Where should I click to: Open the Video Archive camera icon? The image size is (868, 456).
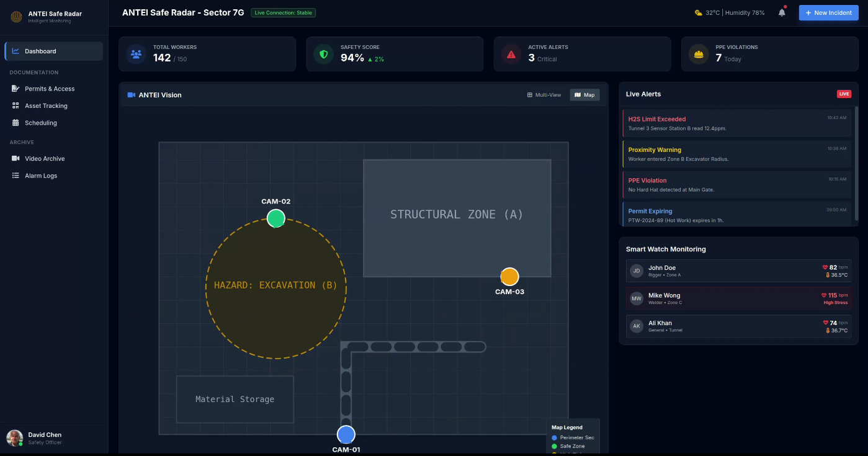(x=16, y=158)
